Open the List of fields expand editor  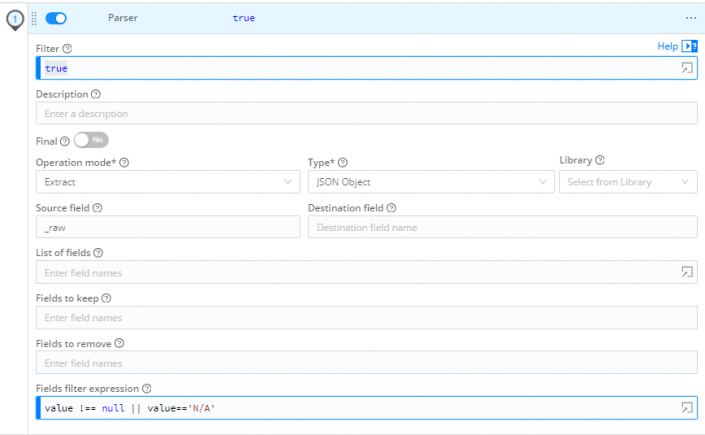(x=687, y=272)
